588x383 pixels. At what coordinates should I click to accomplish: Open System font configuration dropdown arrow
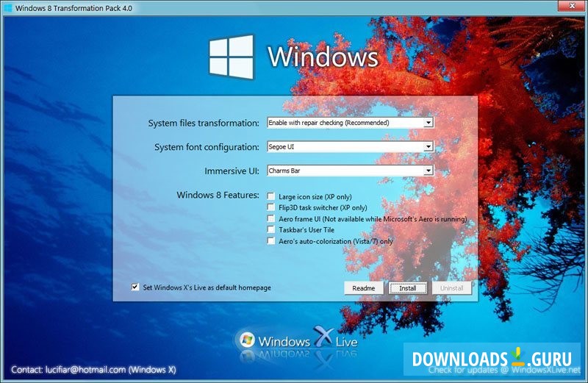pyautogui.click(x=429, y=147)
